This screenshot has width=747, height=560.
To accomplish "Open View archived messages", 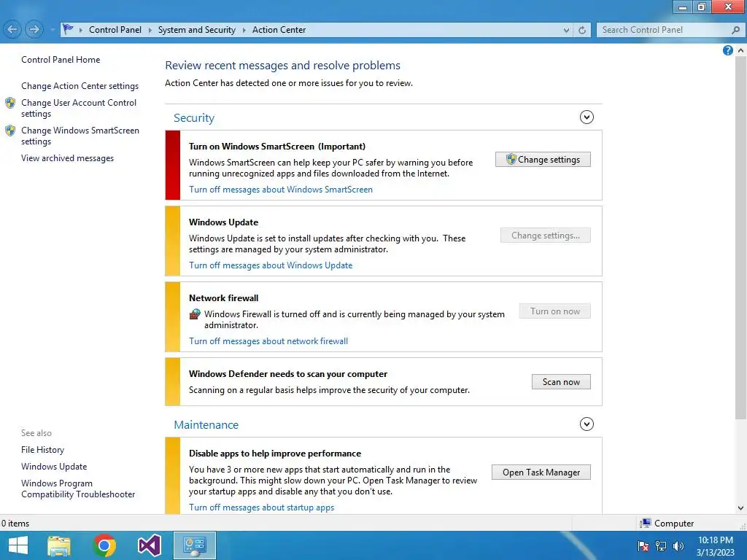I will [68, 158].
